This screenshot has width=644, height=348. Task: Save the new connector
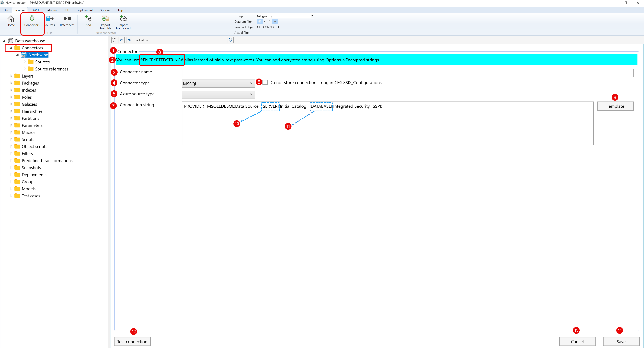coord(621,341)
